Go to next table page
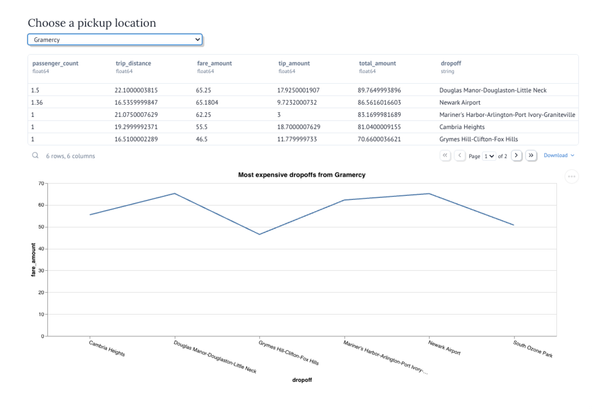Viewport: 600px width, 417px height. tap(516, 156)
